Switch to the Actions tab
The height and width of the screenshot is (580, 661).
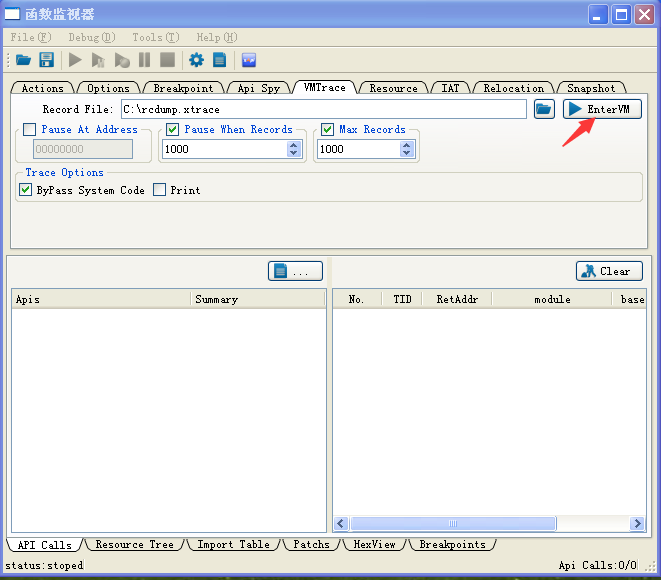(43, 88)
